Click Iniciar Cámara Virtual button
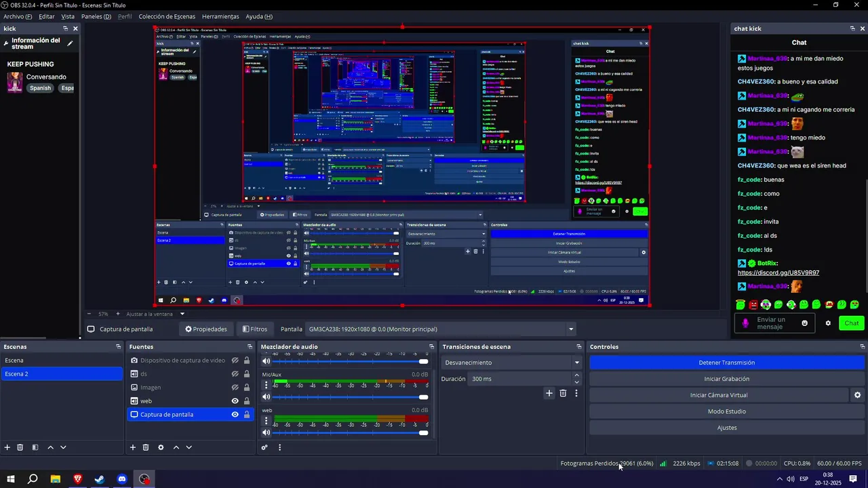 point(719,395)
